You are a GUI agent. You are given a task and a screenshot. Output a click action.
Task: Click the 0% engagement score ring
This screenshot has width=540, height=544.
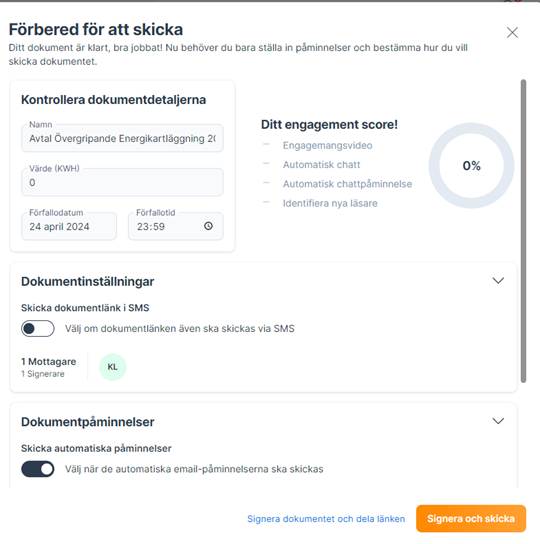[471, 165]
